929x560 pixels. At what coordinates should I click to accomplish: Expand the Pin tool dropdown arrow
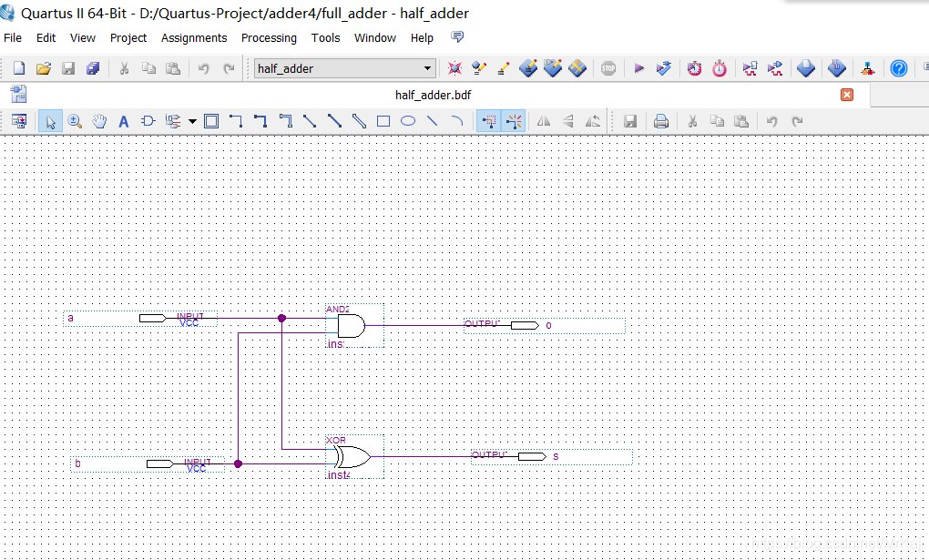192,121
